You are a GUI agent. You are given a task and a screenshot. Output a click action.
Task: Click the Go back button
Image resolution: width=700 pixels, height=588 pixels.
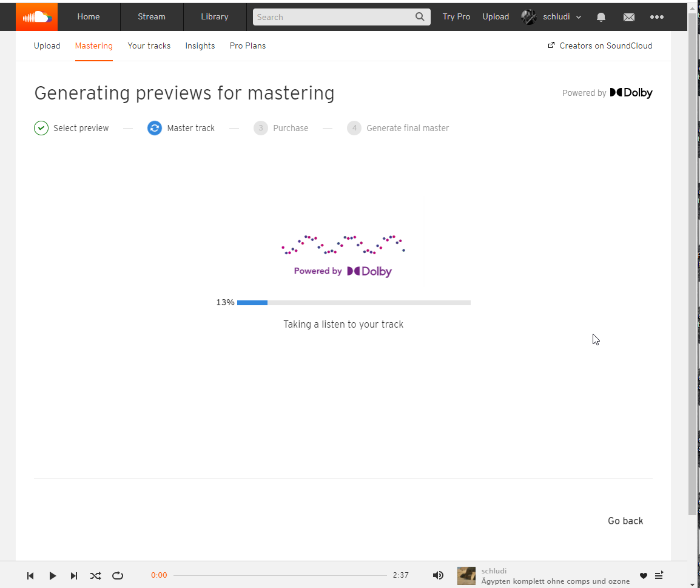tap(625, 521)
